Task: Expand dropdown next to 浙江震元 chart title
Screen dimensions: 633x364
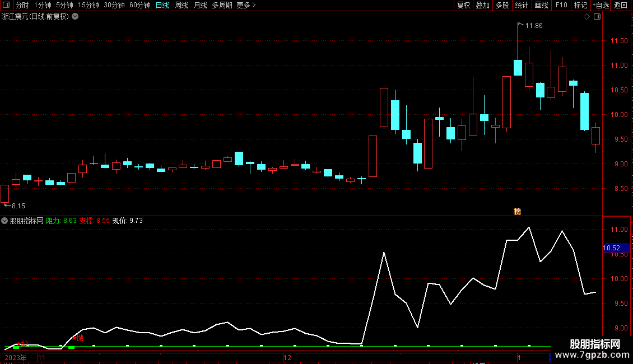Action: pos(75,17)
